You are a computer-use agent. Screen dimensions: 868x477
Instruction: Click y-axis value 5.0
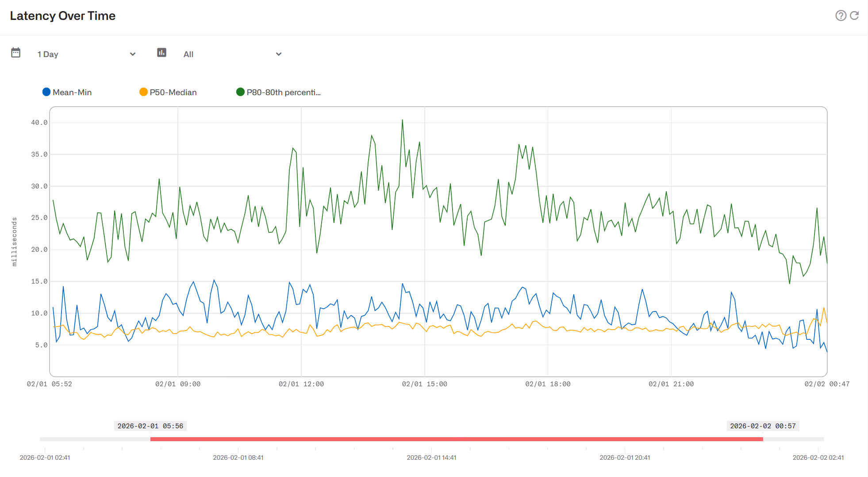pyautogui.click(x=41, y=345)
